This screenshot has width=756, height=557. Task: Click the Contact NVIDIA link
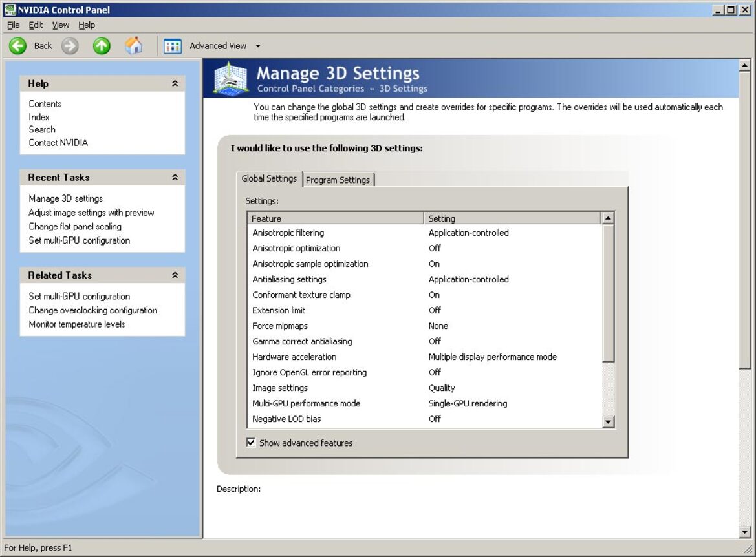tap(58, 142)
